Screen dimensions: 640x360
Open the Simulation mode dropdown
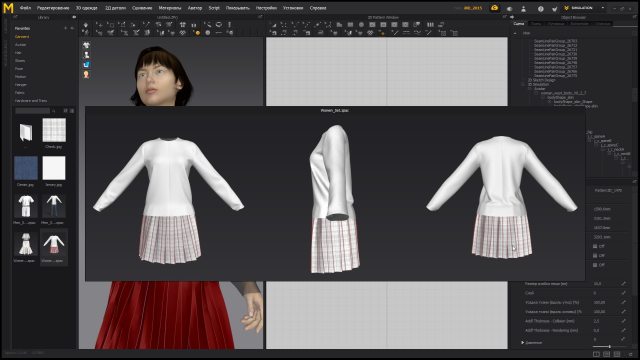(584, 8)
